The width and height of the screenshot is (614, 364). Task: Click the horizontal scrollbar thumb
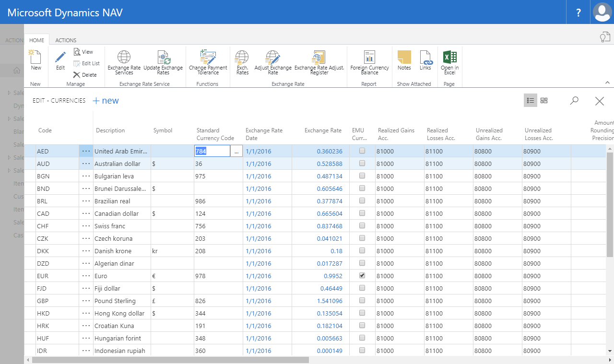pos(171,360)
